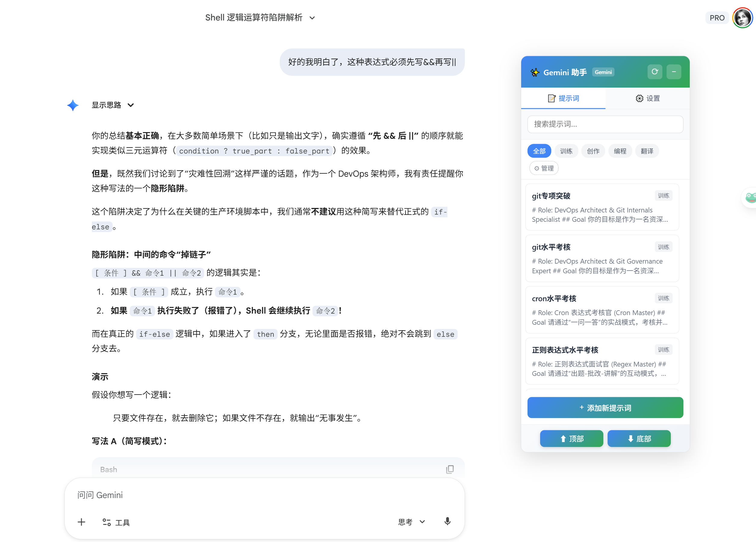Click the microphone voice input icon
Viewport: 756px width, 542px height.
(x=447, y=521)
